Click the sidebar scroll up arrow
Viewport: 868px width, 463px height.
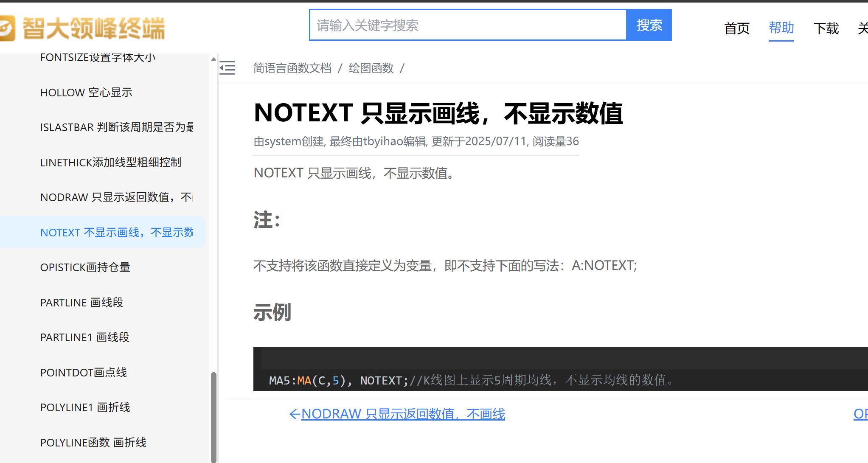213,59
